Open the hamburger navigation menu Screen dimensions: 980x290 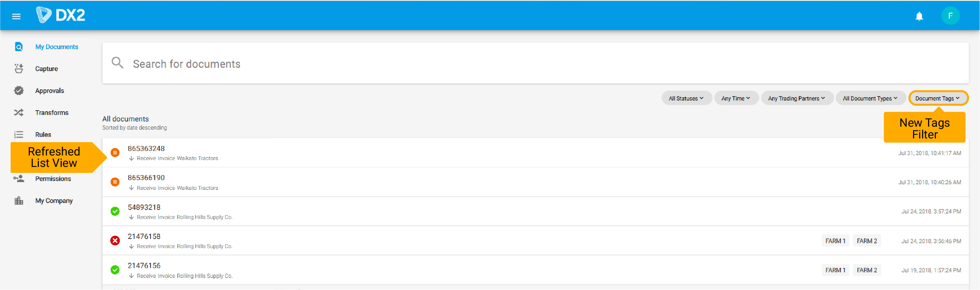pyautogui.click(x=16, y=16)
